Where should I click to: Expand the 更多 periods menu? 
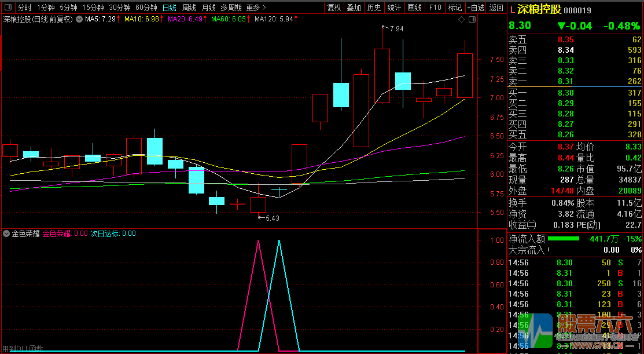(256, 8)
